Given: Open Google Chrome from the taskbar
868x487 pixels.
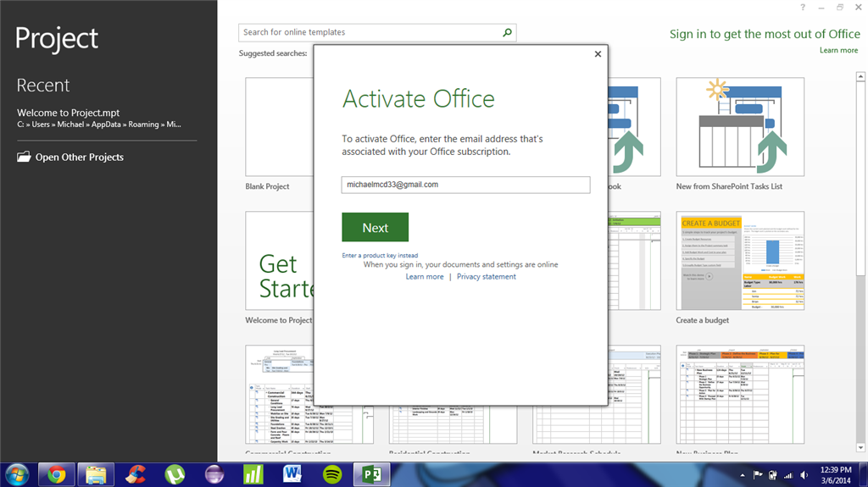Looking at the screenshot, I should (56, 475).
